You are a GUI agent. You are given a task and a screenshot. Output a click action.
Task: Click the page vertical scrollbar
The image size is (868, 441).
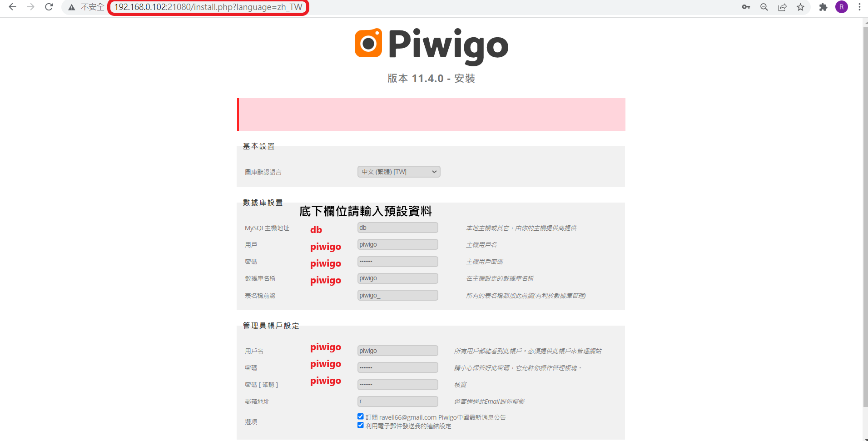coord(865,218)
